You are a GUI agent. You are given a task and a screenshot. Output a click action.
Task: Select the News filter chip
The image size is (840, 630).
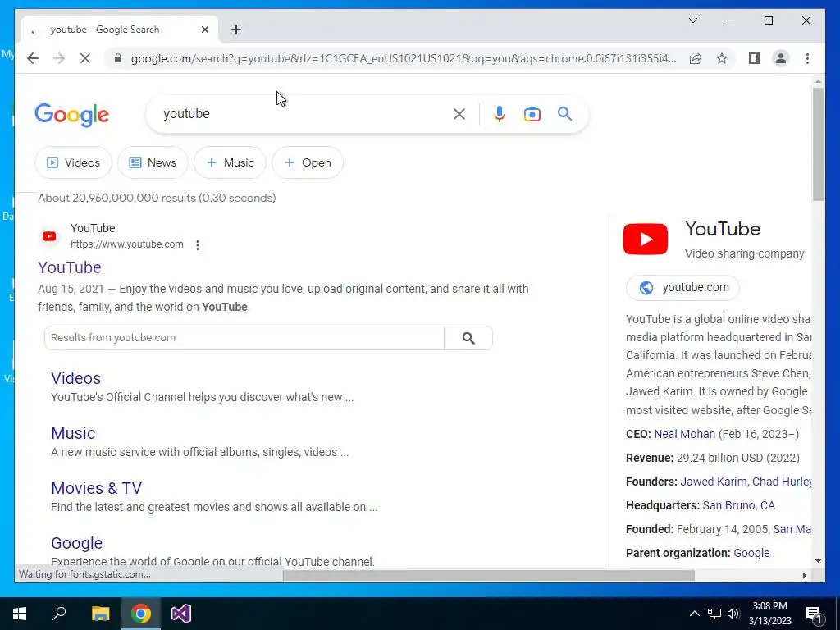153,162
